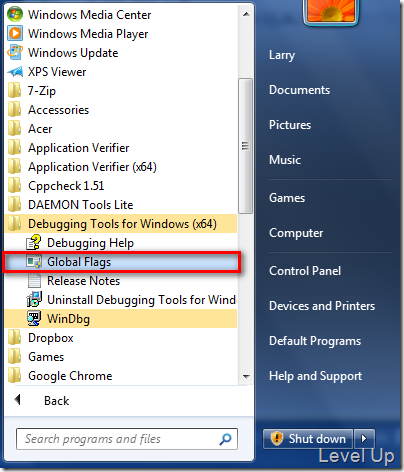Go Back to main Start menu
Screen dimensions: 404x472
point(56,400)
